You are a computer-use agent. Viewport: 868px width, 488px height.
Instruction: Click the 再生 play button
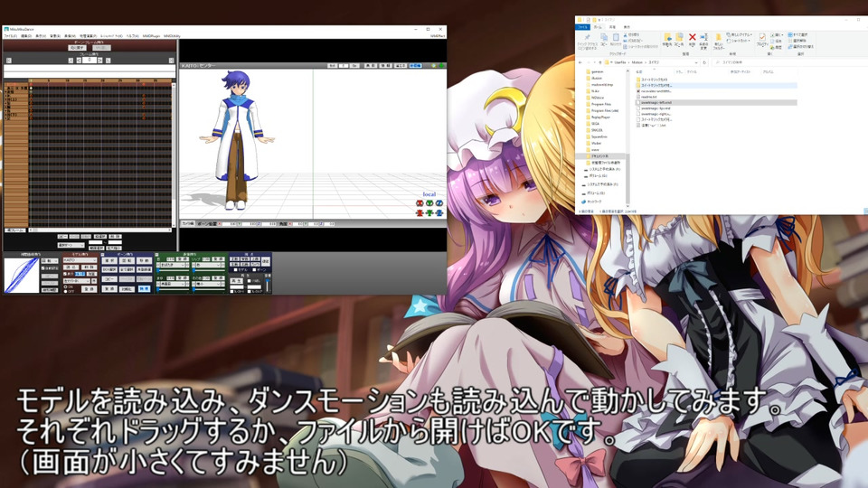236,281
